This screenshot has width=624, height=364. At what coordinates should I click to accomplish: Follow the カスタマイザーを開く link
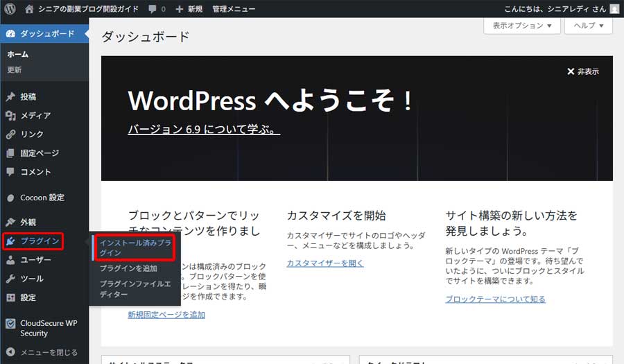pyautogui.click(x=325, y=263)
